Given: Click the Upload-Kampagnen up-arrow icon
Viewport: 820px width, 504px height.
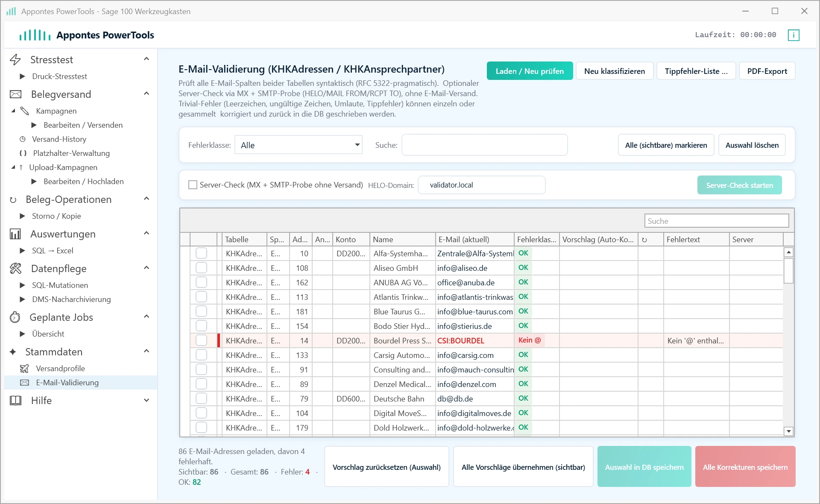Looking at the screenshot, I should click(x=21, y=167).
